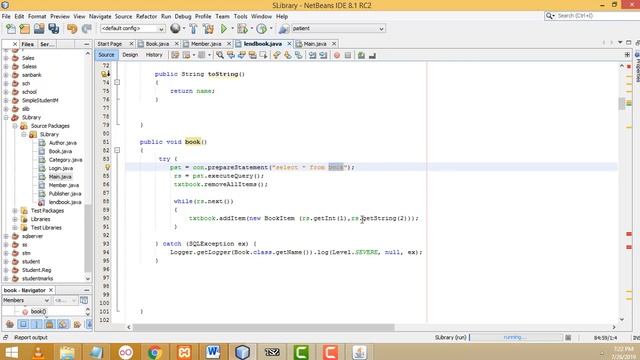Screen dimensions: 640x360
Task: Click the red Start Macro Recording icon
Action: [337, 55]
